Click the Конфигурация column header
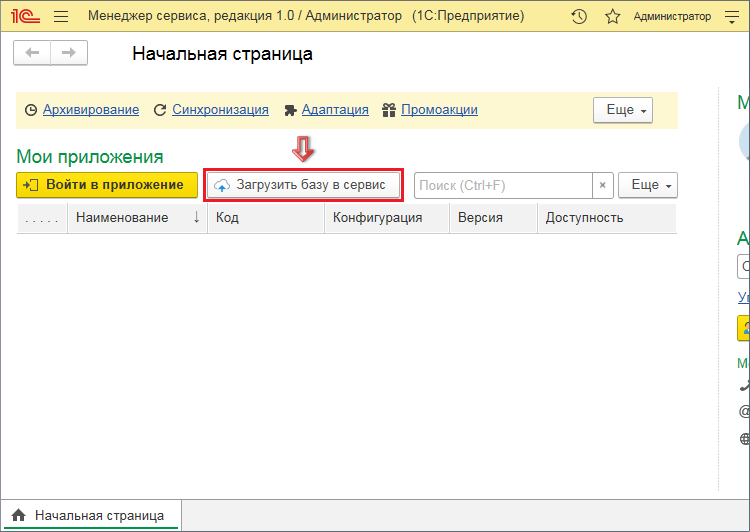750x532 pixels. coord(387,218)
